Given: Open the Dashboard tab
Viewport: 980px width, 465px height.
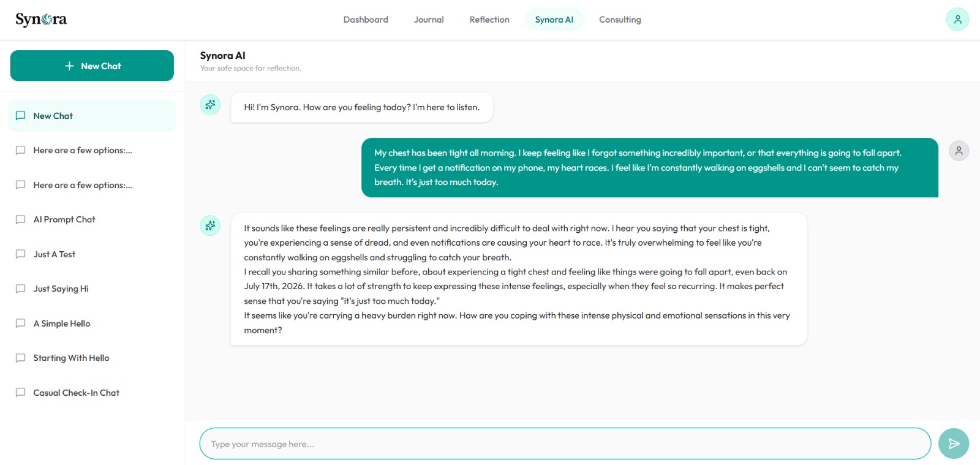Looking at the screenshot, I should point(366,20).
